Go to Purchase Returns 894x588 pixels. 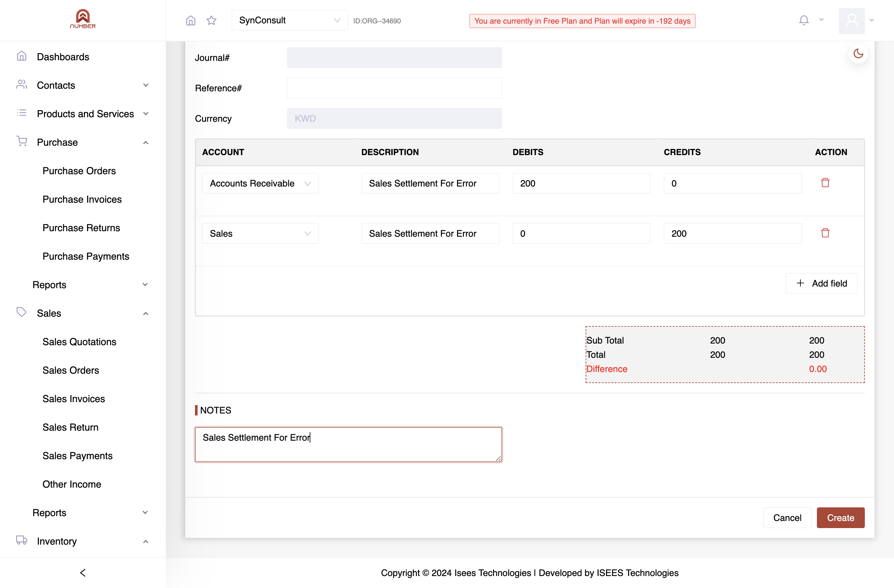(x=81, y=228)
